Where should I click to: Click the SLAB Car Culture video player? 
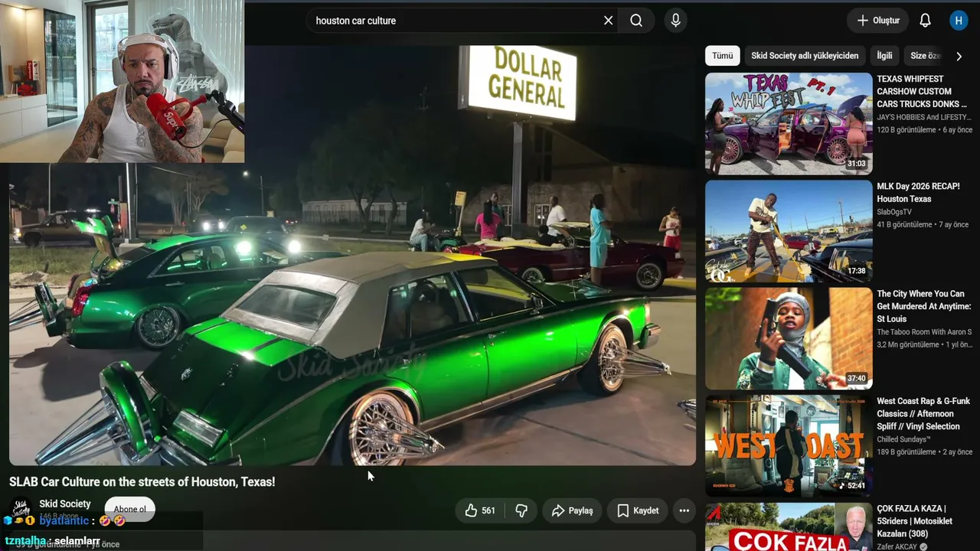pos(352,256)
